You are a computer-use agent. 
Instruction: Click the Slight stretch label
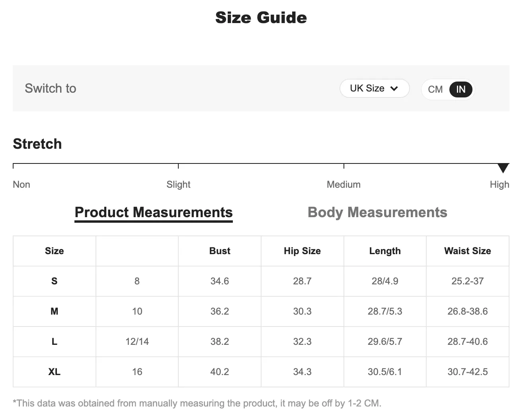point(178,185)
